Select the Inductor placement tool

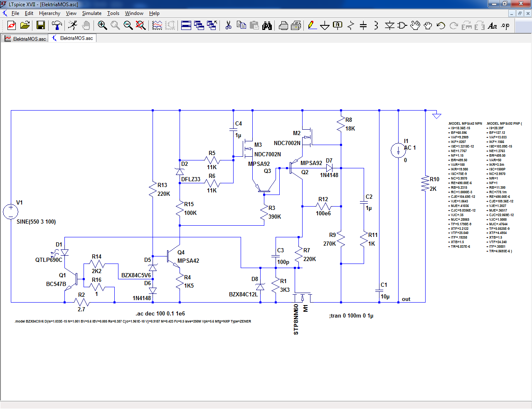tap(376, 25)
